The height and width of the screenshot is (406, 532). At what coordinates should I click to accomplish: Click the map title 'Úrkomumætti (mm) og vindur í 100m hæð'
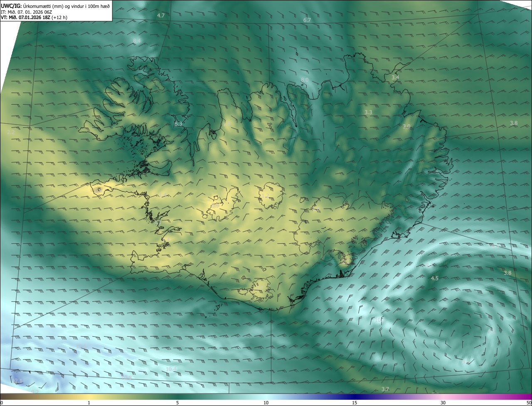pos(66,6)
